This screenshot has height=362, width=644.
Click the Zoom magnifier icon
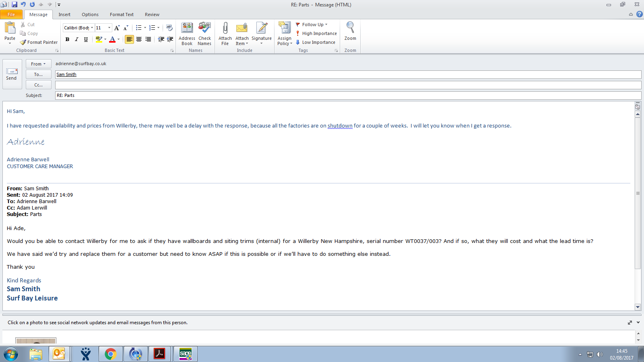click(350, 28)
